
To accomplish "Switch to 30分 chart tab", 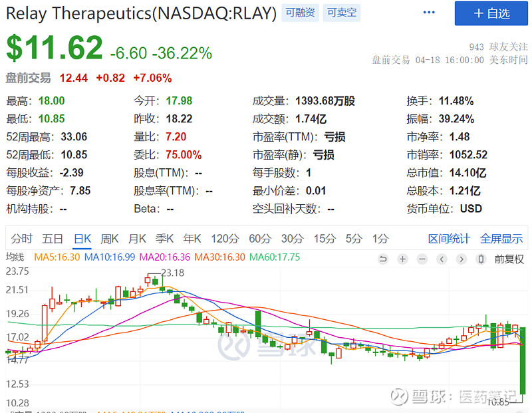I will (x=292, y=239).
